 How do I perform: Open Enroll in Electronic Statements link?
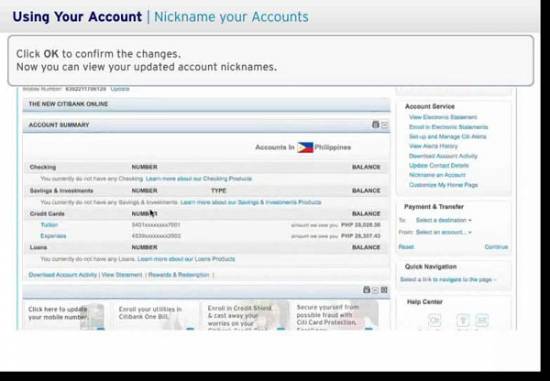click(x=448, y=127)
